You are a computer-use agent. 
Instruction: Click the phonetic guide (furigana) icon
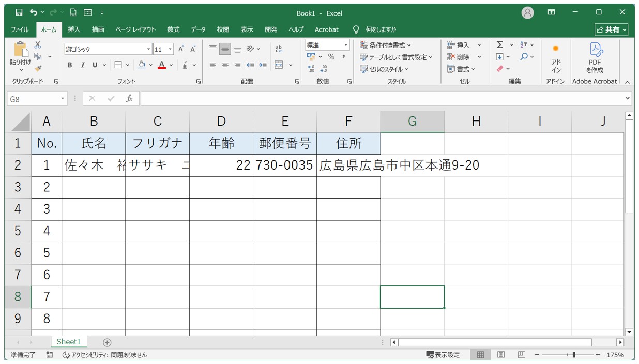(185, 65)
